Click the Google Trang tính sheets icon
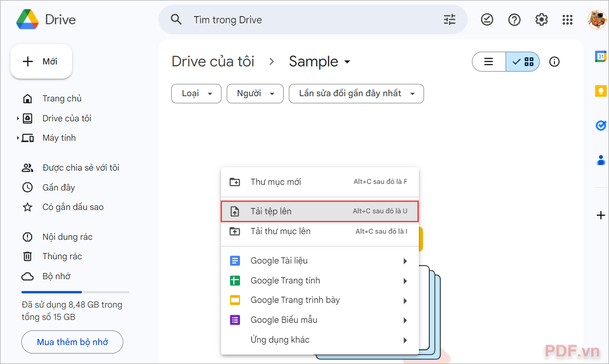 [x=235, y=281]
